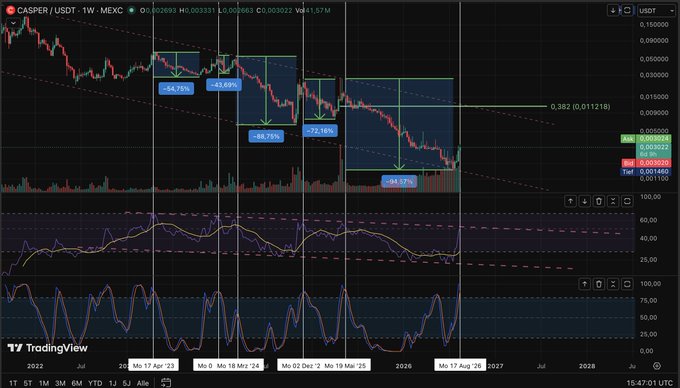
Task: Select the 6M time range
Action: (x=77, y=383)
